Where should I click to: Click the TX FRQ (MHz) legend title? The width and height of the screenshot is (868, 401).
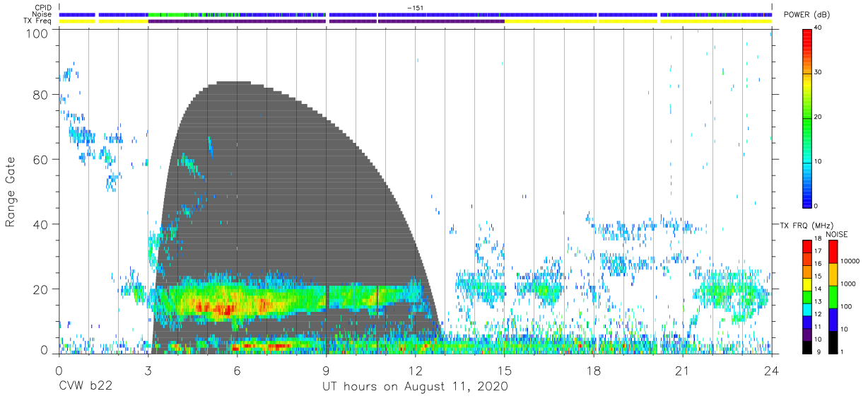click(807, 226)
